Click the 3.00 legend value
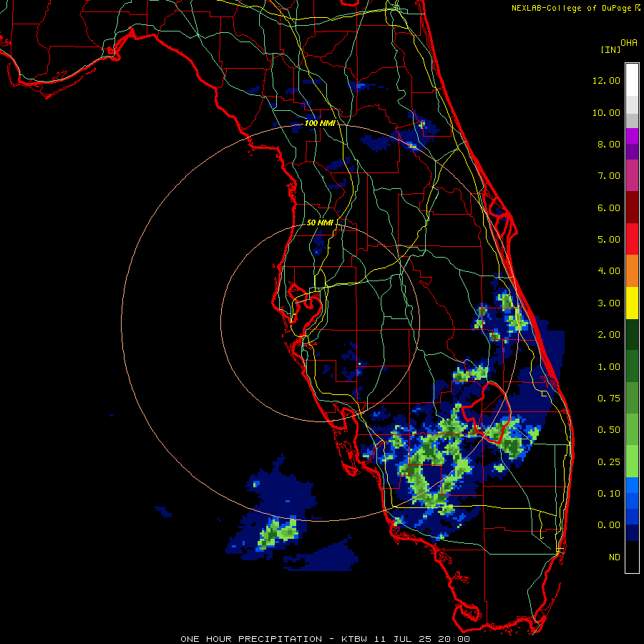Image resolution: width=644 pixels, height=644 pixels. click(x=609, y=303)
